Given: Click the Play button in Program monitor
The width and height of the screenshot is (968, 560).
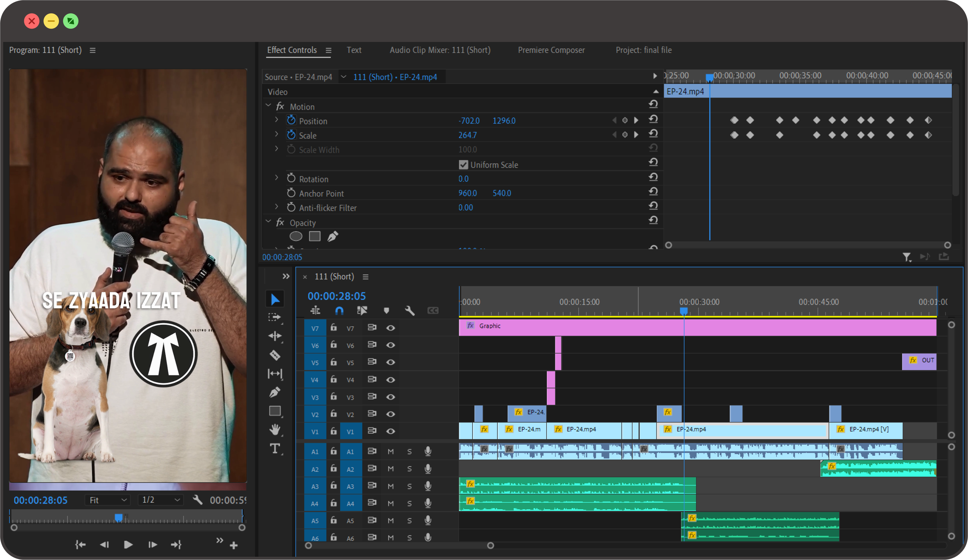Looking at the screenshot, I should click(x=128, y=545).
